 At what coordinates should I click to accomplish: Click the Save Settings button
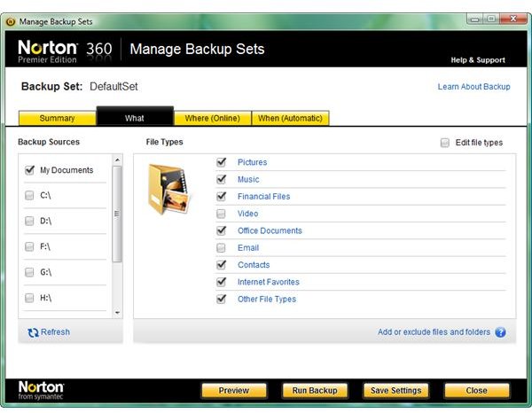[x=396, y=391]
